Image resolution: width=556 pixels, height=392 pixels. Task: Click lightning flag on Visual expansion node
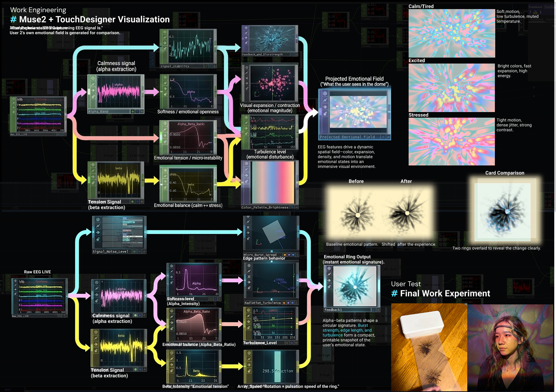(247, 73)
